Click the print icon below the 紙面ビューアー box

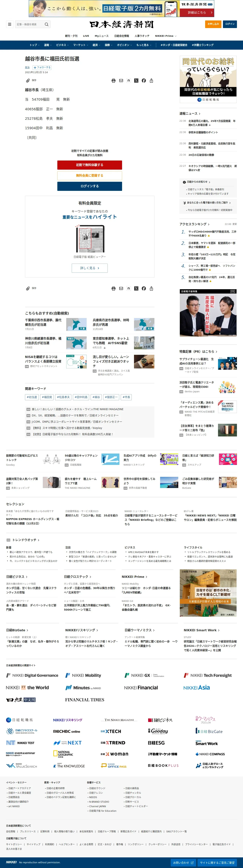point(113,288)
